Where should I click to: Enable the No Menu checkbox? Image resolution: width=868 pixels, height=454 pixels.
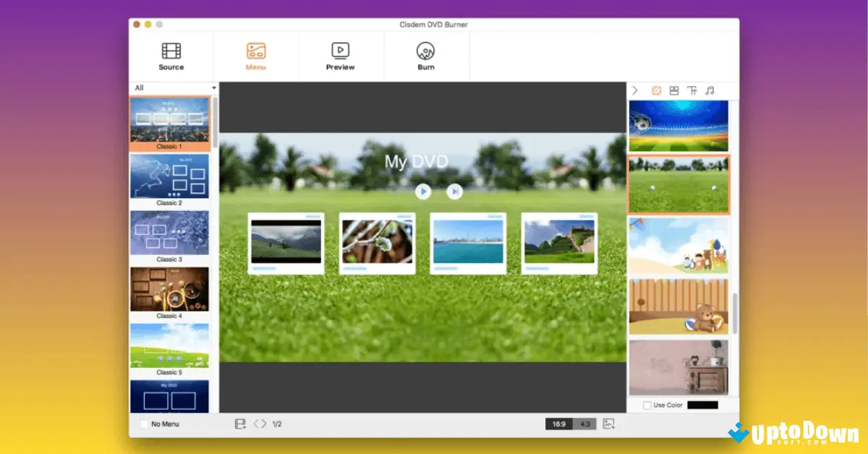tap(145, 424)
